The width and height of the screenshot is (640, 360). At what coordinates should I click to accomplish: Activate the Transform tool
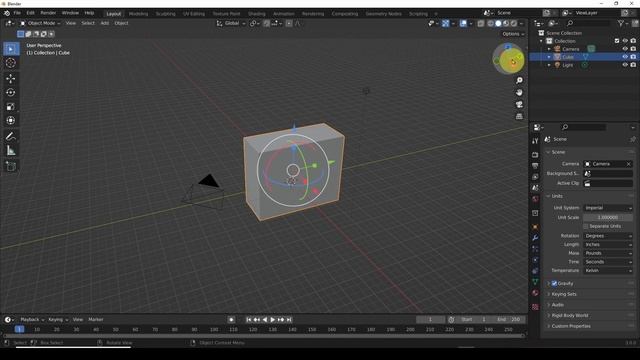[11, 120]
